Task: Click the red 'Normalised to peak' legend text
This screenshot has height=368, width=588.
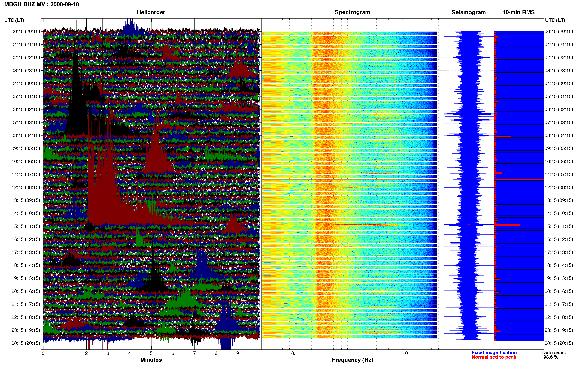Action: [x=494, y=357]
